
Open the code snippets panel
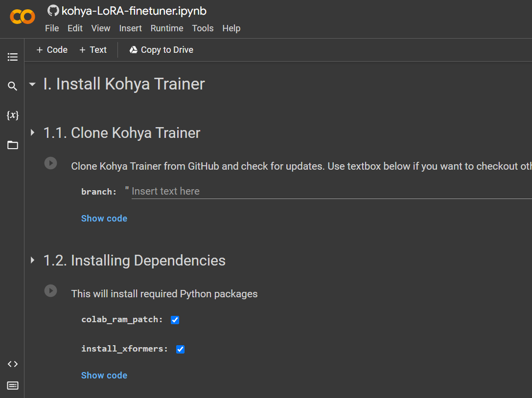click(x=12, y=364)
